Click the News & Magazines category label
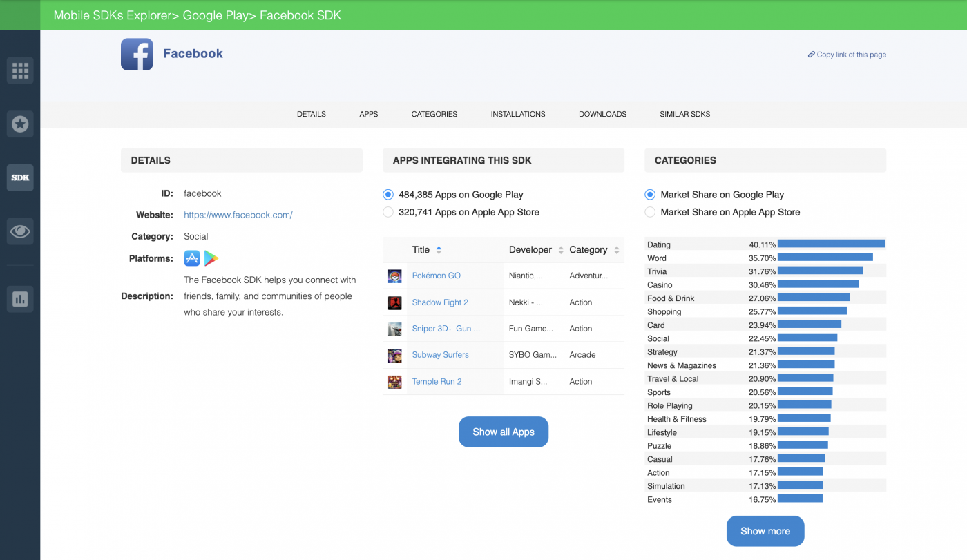Viewport: 967px width, 560px height. click(x=682, y=365)
